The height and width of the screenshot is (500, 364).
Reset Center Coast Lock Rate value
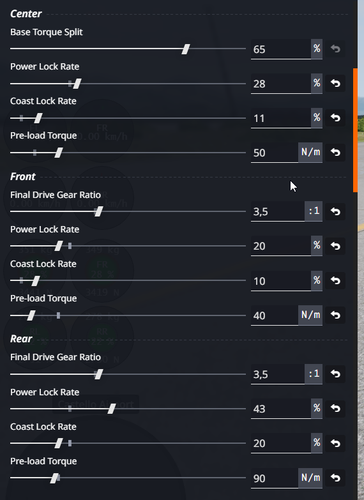(335, 118)
